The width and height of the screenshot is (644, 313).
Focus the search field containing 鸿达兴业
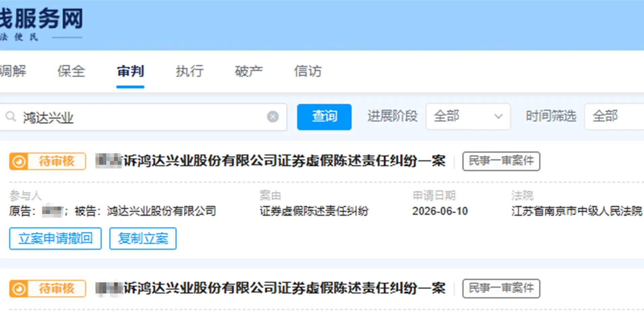(x=143, y=117)
